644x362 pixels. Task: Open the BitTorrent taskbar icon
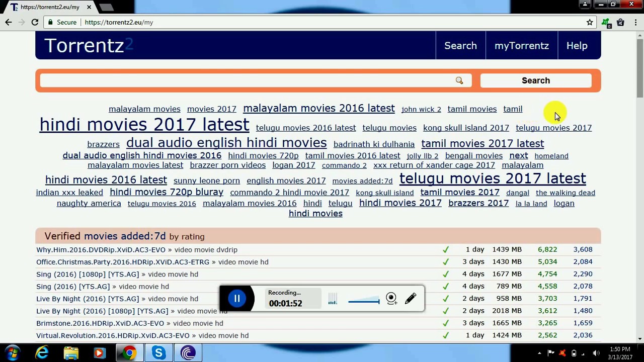pos(188,353)
